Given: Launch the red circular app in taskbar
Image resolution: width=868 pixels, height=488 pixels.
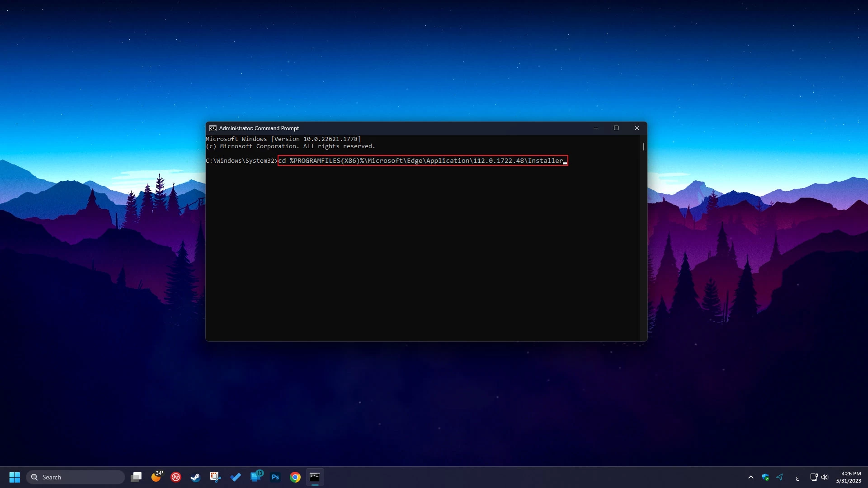Looking at the screenshot, I should pyautogui.click(x=176, y=477).
